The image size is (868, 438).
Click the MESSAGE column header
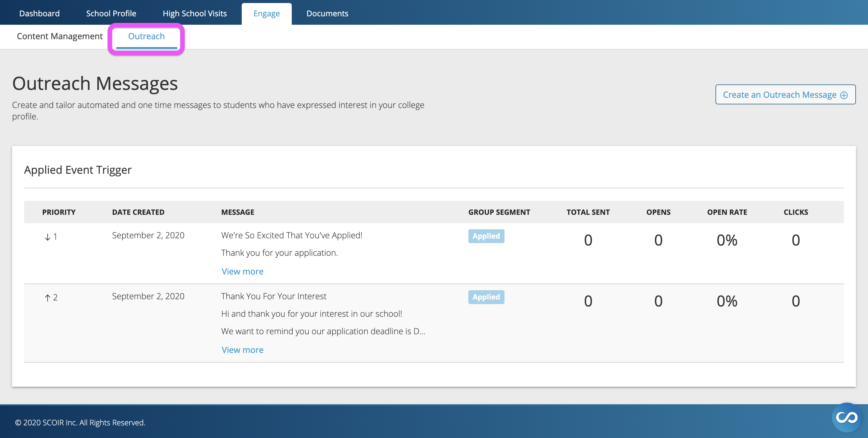pos(238,212)
